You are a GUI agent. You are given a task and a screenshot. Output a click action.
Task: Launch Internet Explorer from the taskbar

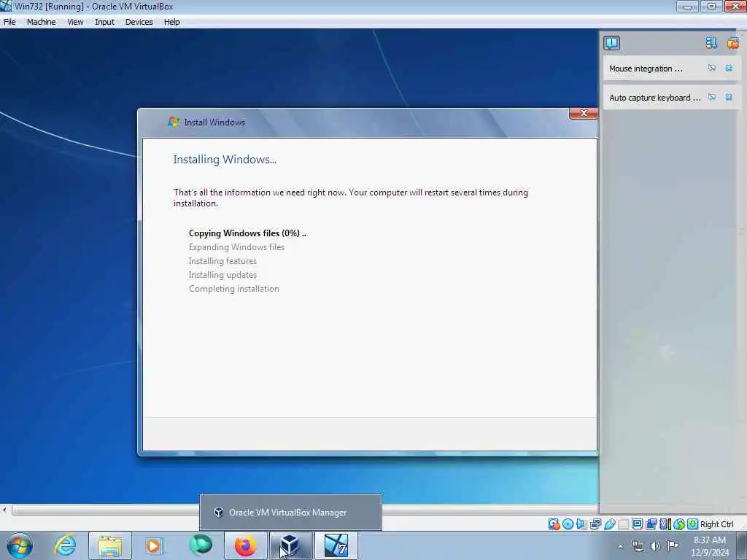[65, 545]
